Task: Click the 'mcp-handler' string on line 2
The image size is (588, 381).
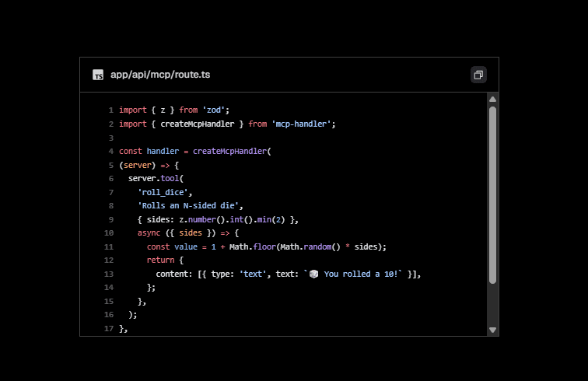Action: (301, 124)
